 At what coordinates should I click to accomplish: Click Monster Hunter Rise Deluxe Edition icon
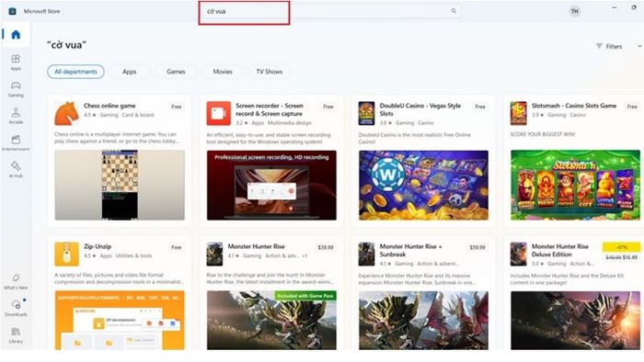(x=518, y=255)
